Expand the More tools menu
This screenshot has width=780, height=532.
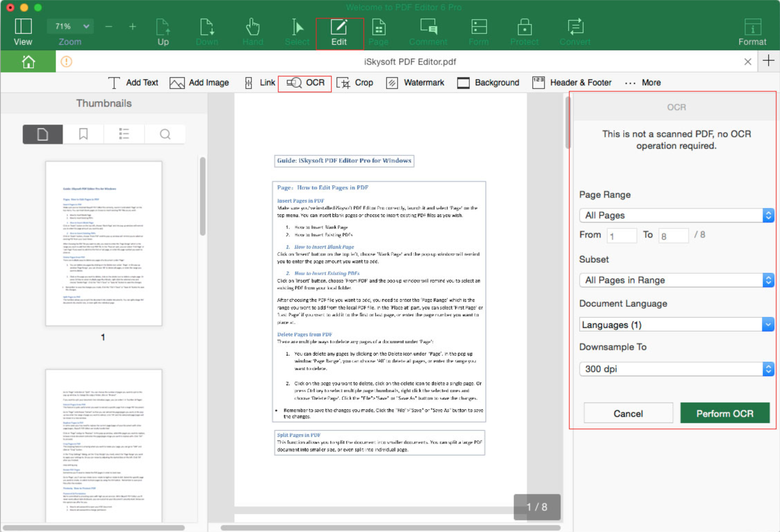(x=643, y=83)
